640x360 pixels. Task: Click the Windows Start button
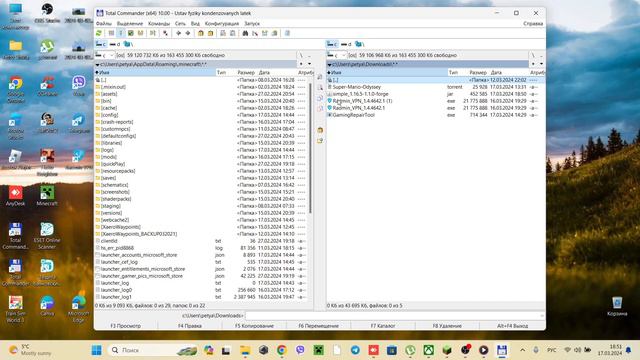97,350
